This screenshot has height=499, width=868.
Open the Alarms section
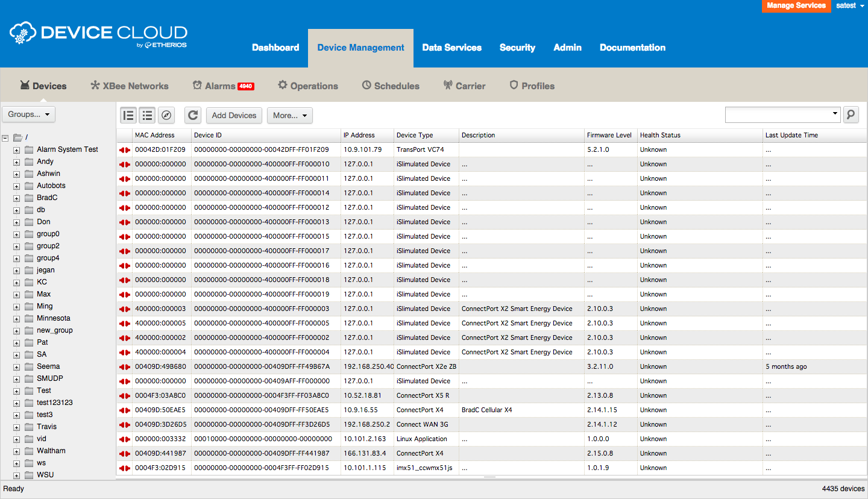coord(223,86)
